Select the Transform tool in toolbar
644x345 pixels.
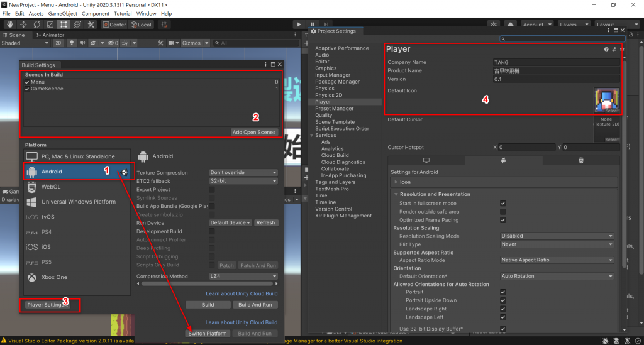[x=77, y=25]
